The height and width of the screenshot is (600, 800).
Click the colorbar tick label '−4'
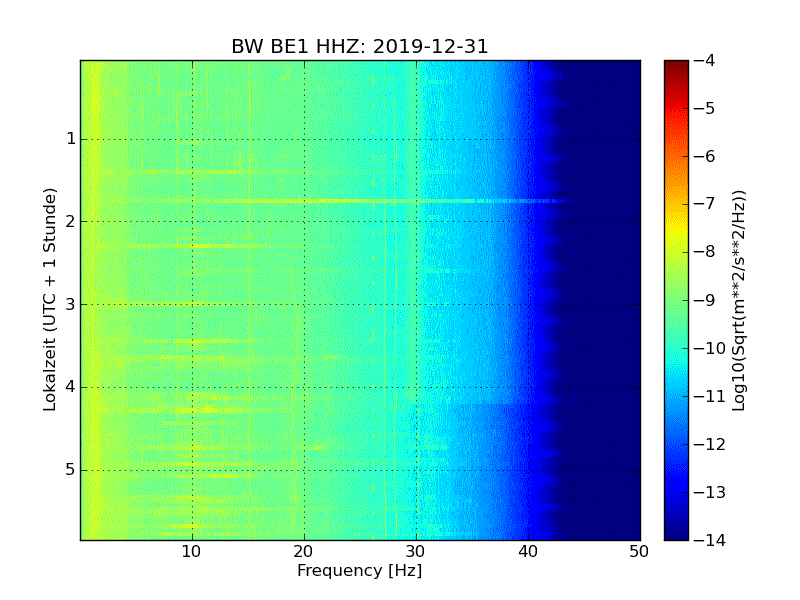pyautogui.click(x=705, y=60)
